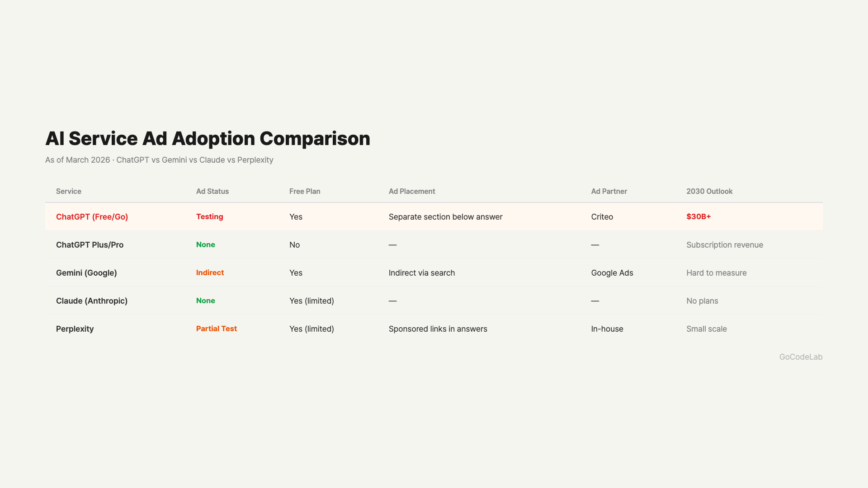The height and width of the screenshot is (488, 868).
Task: Click the Gemini (Google) service name
Action: (x=86, y=273)
